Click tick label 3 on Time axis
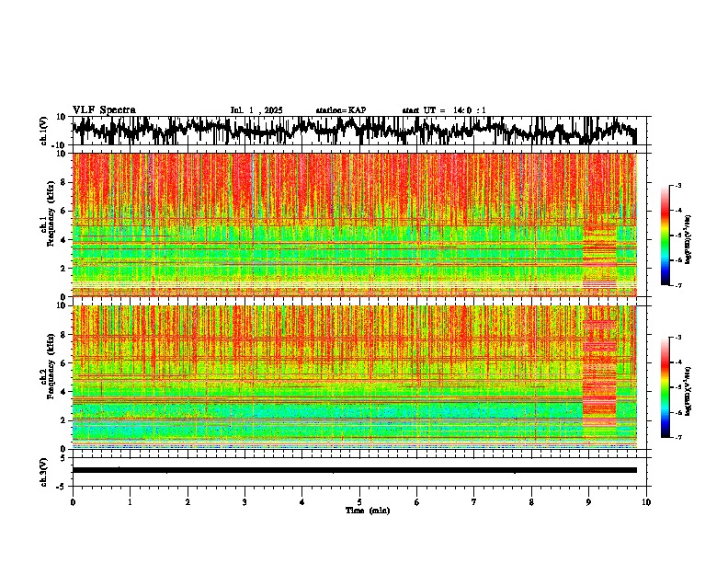 click(245, 502)
